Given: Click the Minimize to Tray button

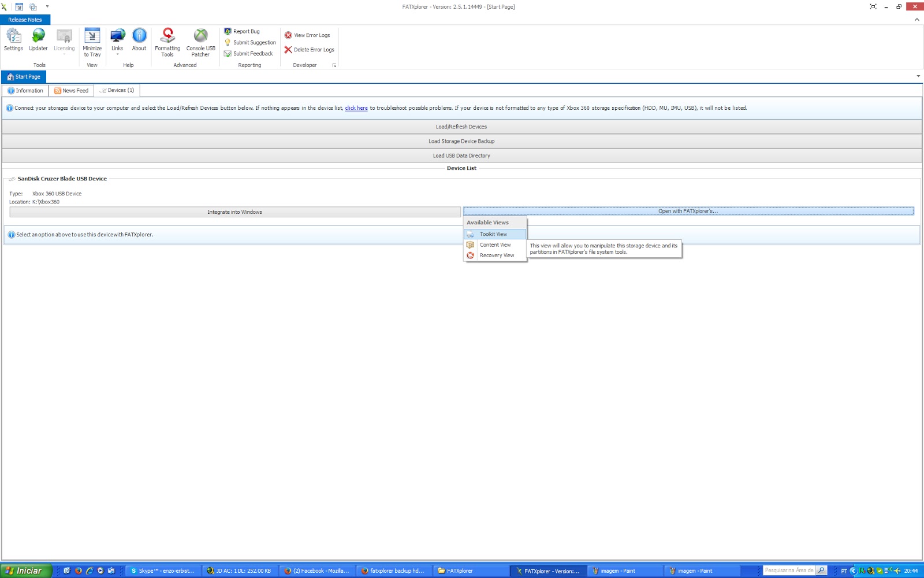Looking at the screenshot, I should (x=92, y=42).
